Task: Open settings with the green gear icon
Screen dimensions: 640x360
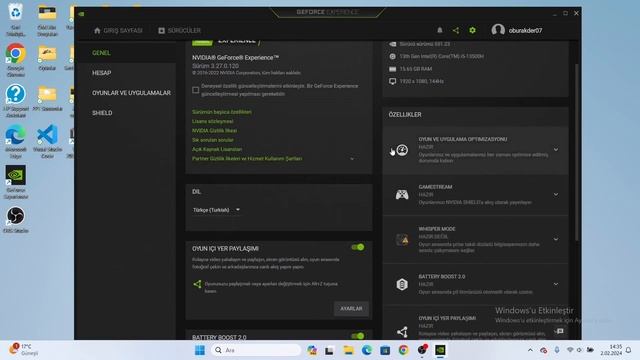Action: point(472,30)
